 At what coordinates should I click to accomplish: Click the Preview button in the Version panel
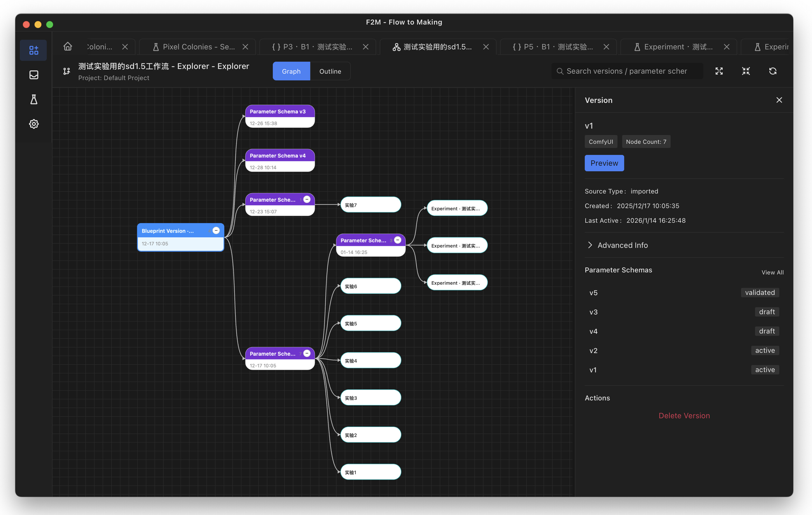coord(604,163)
